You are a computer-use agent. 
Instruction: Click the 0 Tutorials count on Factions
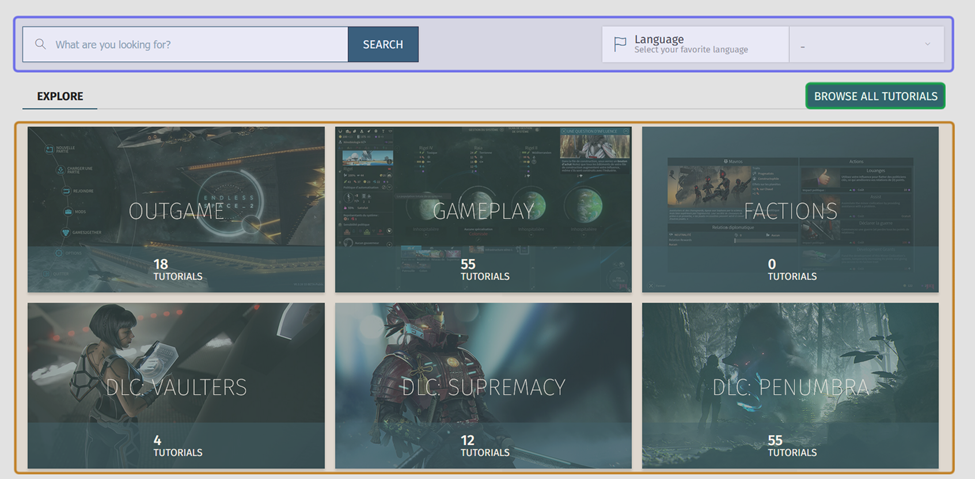tap(790, 270)
